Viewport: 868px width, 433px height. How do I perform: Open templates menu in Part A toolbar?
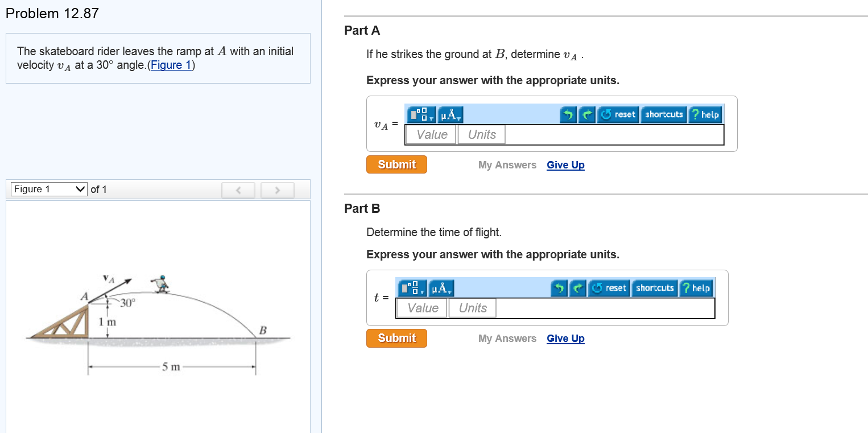(421, 114)
